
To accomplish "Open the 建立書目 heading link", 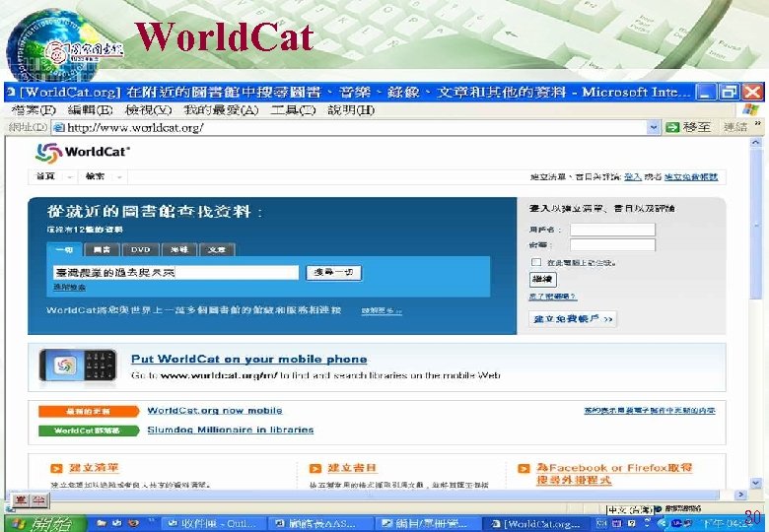I will (x=352, y=468).
